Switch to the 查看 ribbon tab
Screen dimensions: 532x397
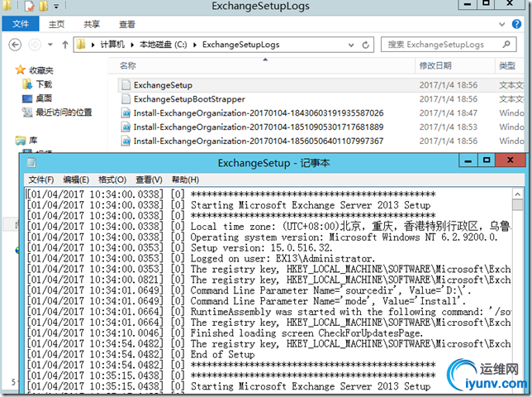tap(127, 25)
